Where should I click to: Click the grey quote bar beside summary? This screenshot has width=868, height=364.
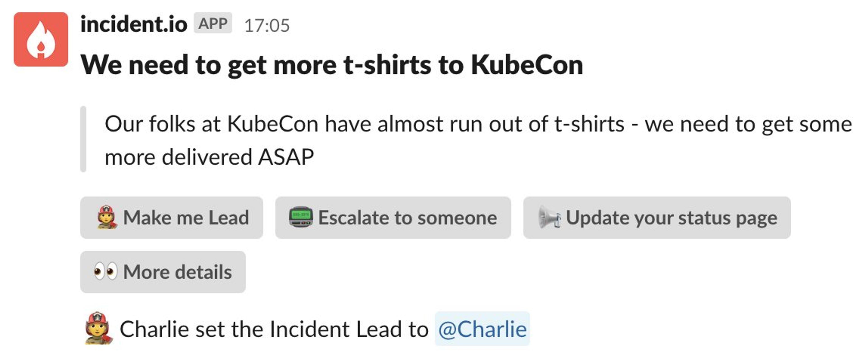[x=83, y=139]
